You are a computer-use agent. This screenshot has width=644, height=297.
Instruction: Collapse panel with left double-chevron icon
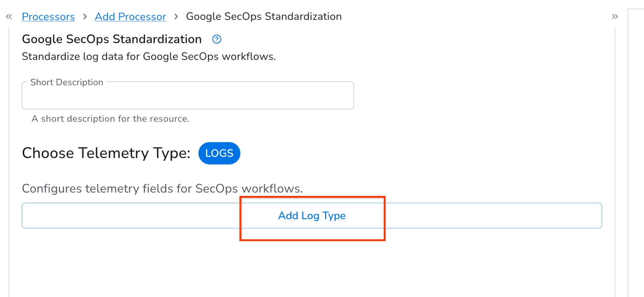(9, 17)
